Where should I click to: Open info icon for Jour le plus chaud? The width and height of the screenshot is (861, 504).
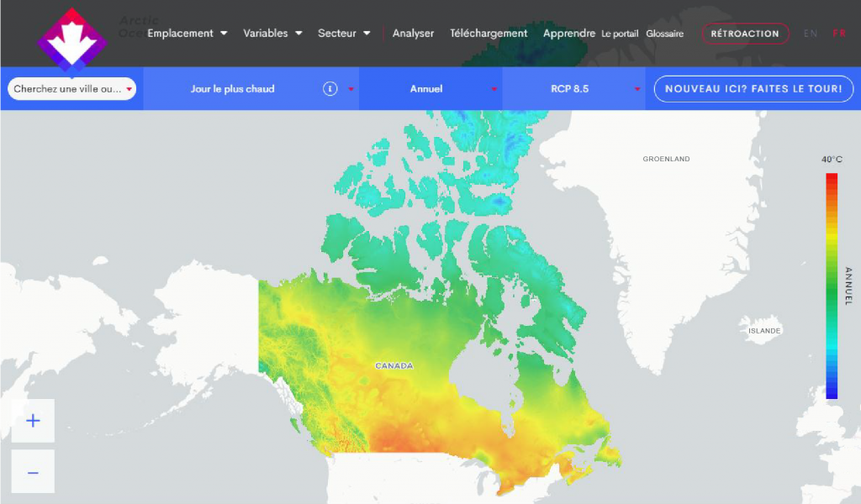(x=330, y=89)
